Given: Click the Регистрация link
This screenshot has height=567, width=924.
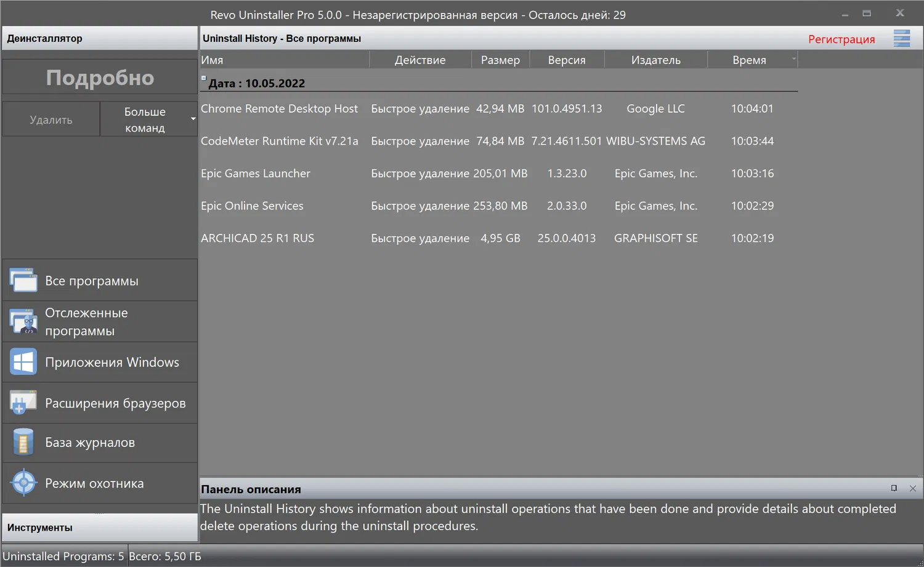Looking at the screenshot, I should [x=841, y=39].
